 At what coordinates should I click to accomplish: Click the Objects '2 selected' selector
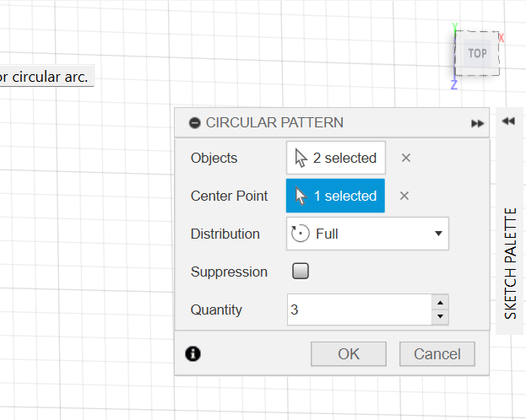tap(336, 158)
